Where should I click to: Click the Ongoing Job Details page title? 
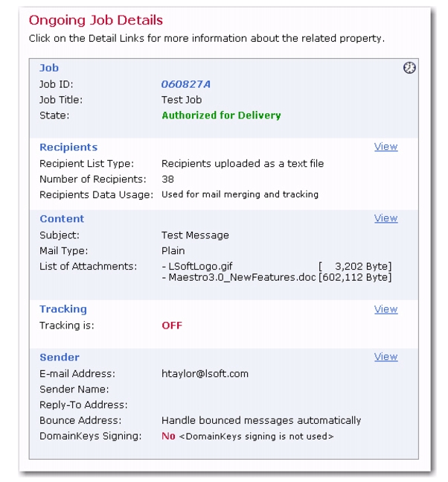[96, 21]
